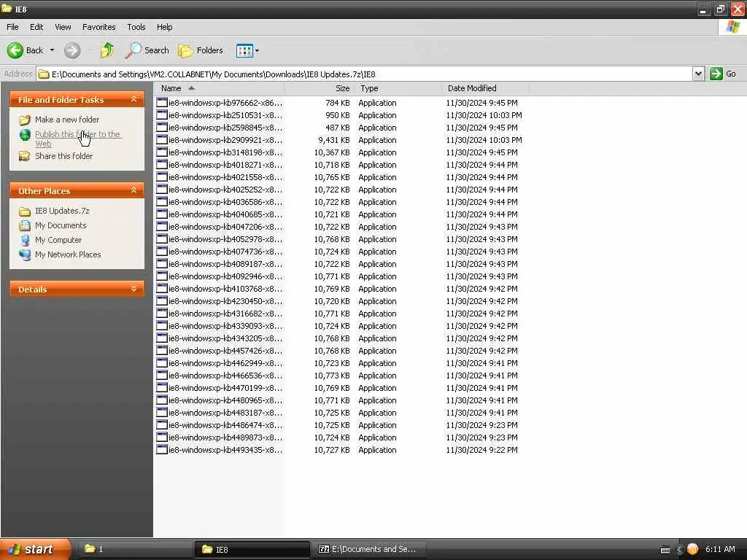Click the 11/30/2024 9:22 PM date cell
Image resolution: width=747 pixels, height=560 pixels.
pos(481,449)
